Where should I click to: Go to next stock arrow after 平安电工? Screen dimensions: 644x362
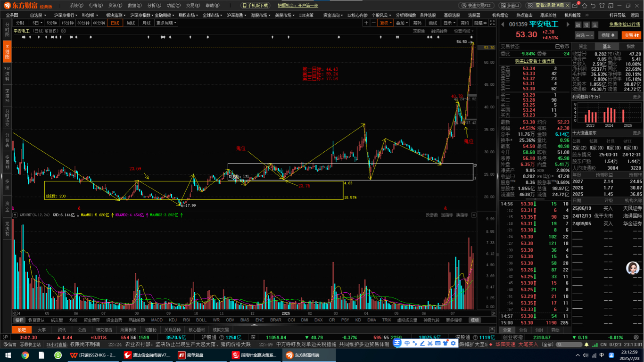(568, 24)
